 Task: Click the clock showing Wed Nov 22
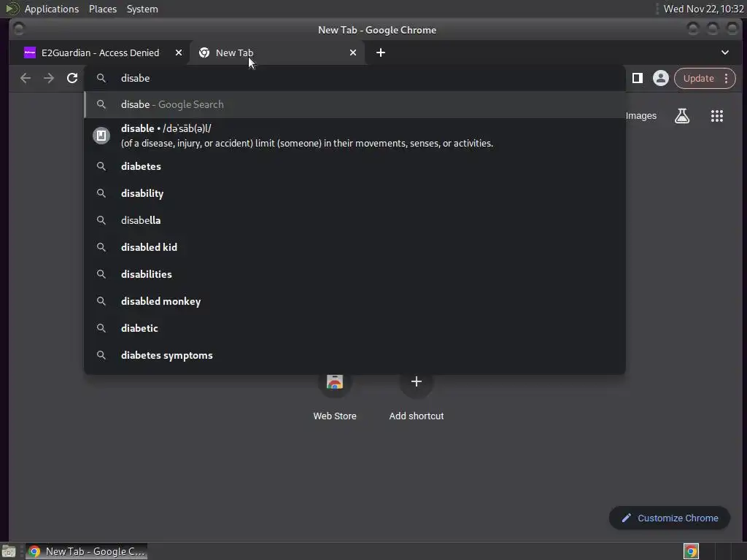pyautogui.click(x=703, y=9)
